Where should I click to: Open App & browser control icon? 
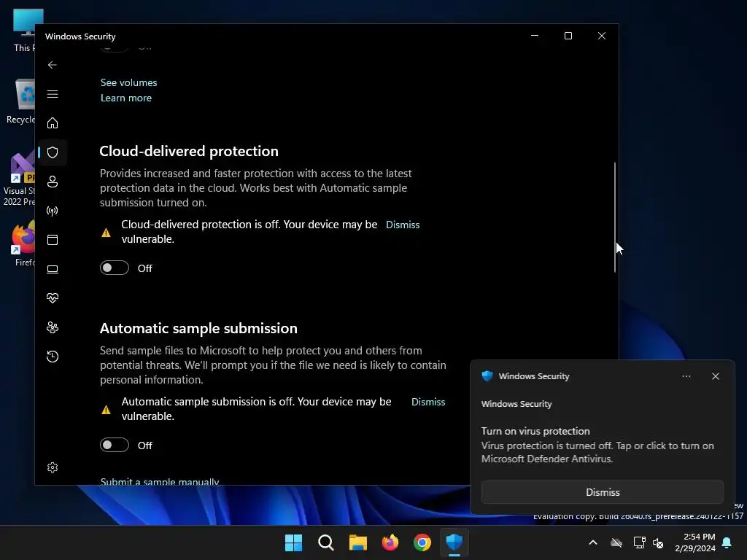pos(53,239)
